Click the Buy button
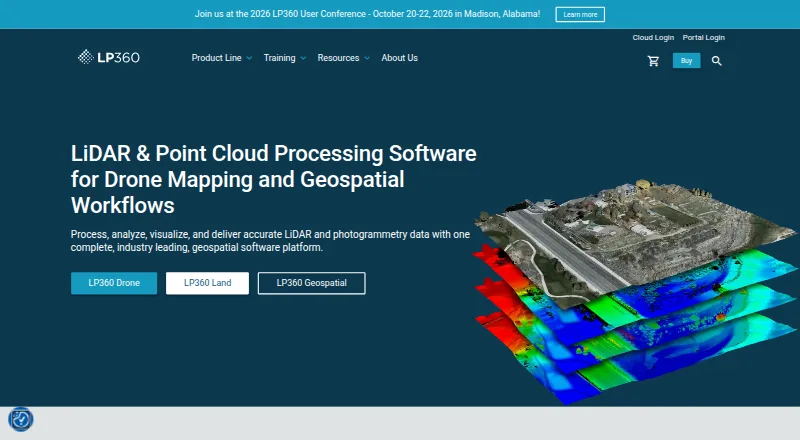Image resolution: width=800 pixels, height=440 pixels. [x=686, y=61]
